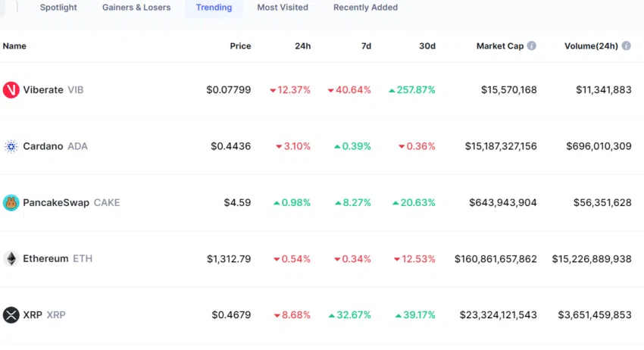Image resolution: width=644 pixels, height=350 pixels.
Task: Sort by the Name column header
Action: [x=14, y=46]
